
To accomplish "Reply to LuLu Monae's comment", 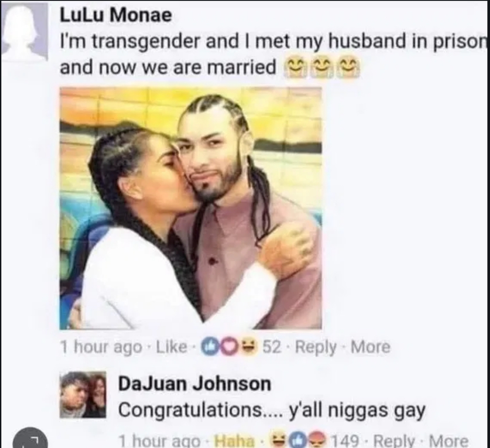I will click(316, 348).
